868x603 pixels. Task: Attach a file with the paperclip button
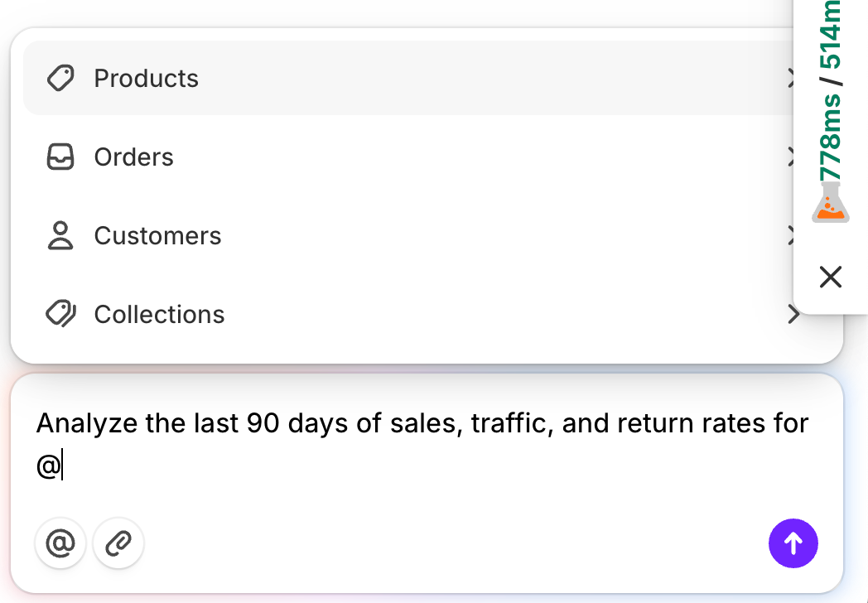[x=118, y=544]
